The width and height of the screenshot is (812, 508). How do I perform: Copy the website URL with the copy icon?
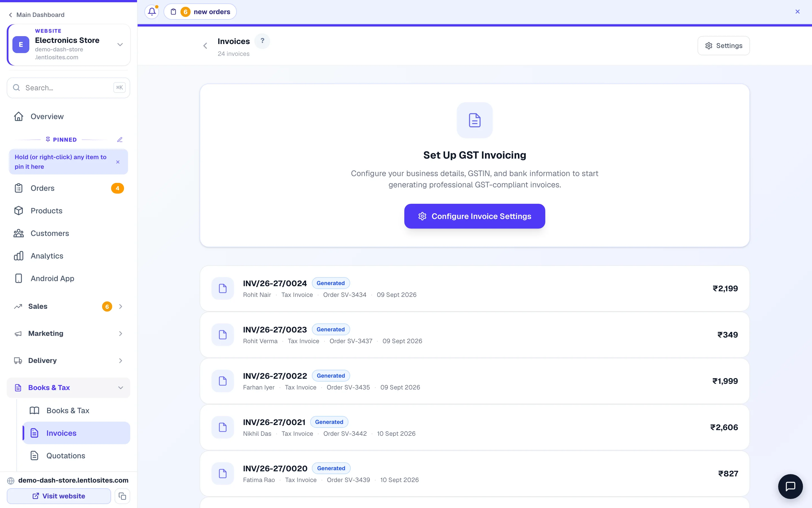click(122, 496)
